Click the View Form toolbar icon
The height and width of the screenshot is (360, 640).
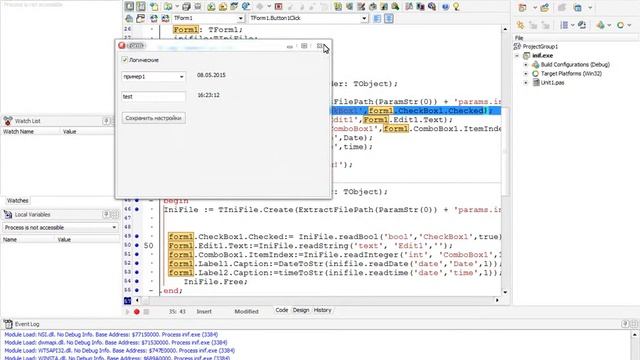(141, 6)
